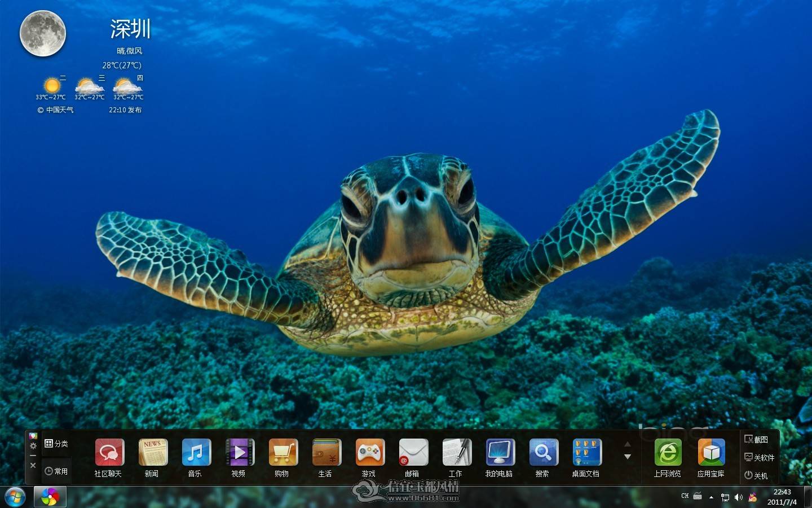Click the 关软件 close software button
The image size is (812, 508).
(760, 457)
